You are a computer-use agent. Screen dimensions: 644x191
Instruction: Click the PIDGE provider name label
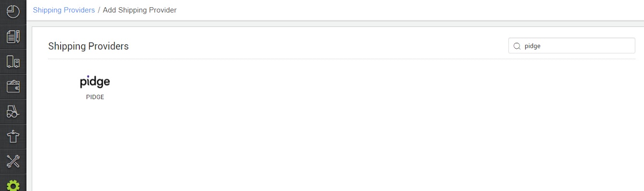pyautogui.click(x=95, y=97)
